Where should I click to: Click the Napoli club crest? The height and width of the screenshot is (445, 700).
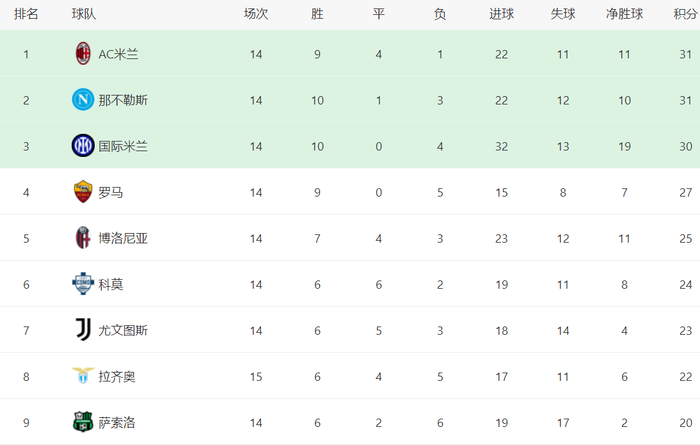click(83, 100)
